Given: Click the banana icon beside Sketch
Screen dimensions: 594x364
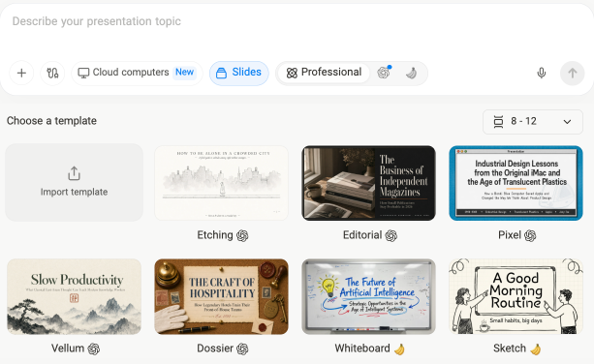Looking at the screenshot, I should [535, 349].
